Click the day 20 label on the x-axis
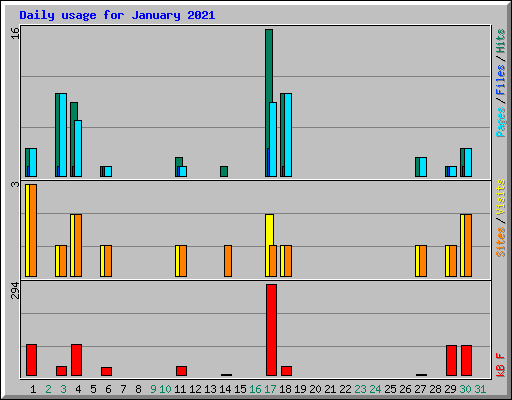 (x=315, y=389)
